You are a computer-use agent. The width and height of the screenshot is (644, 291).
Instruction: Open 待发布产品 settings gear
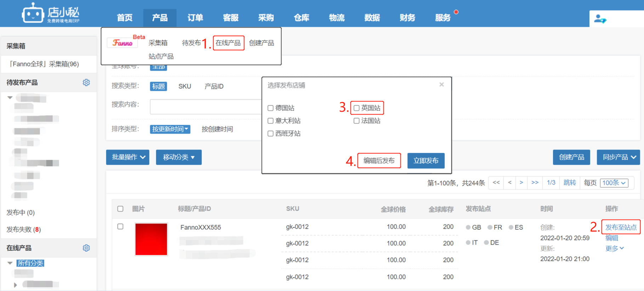coord(86,82)
